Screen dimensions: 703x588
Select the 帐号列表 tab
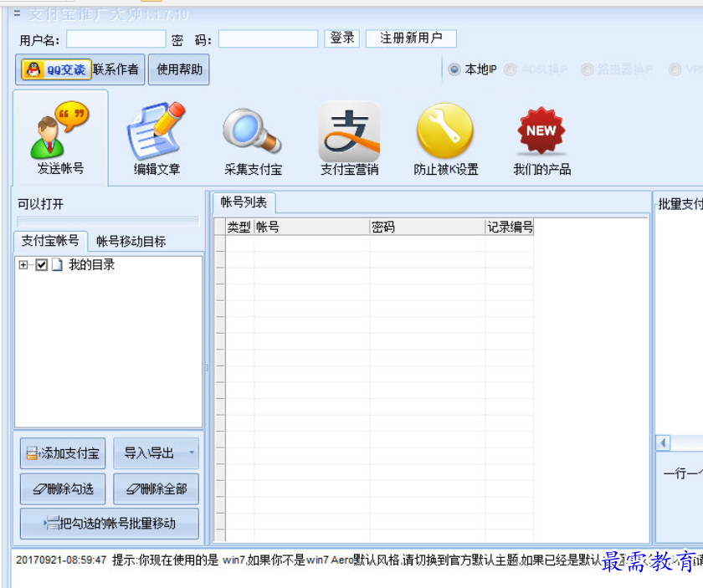(x=244, y=202)
